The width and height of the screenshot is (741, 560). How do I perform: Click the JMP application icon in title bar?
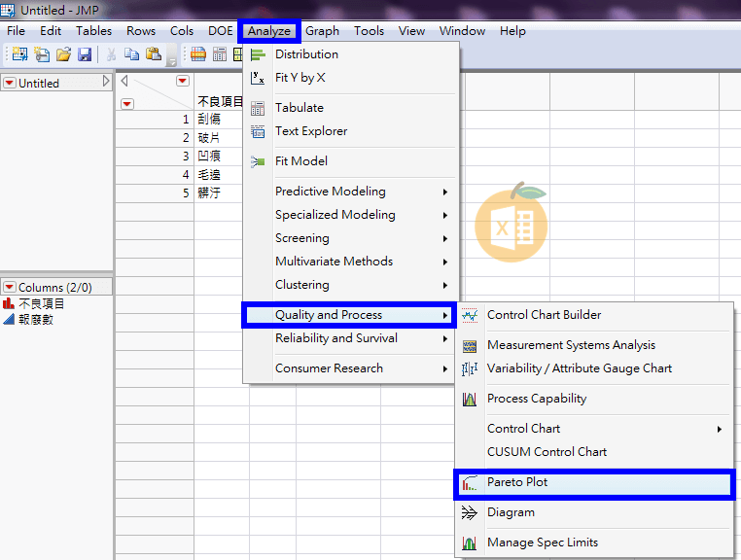(x=8, y=10)
